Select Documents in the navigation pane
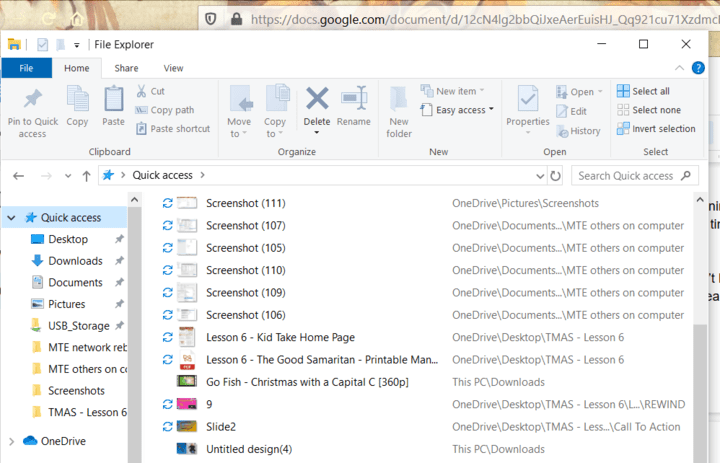 click(75, 282)
